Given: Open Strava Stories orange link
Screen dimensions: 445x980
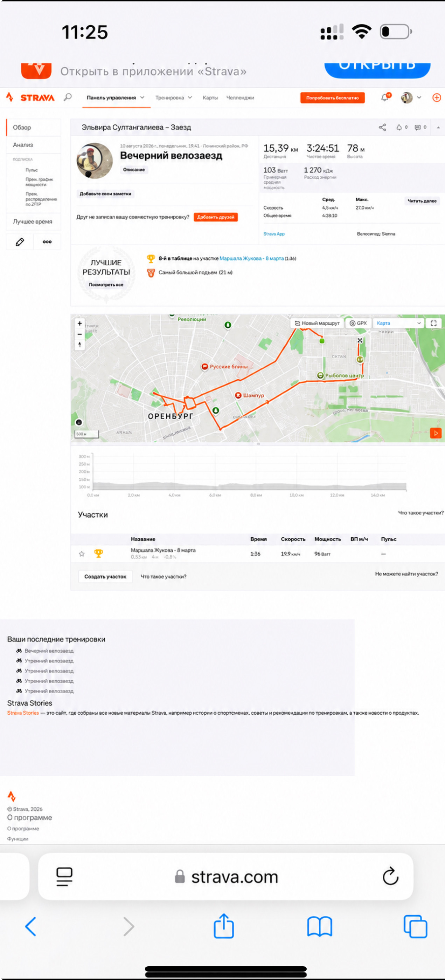Looking at the screenshot, I should pos(23,713).
